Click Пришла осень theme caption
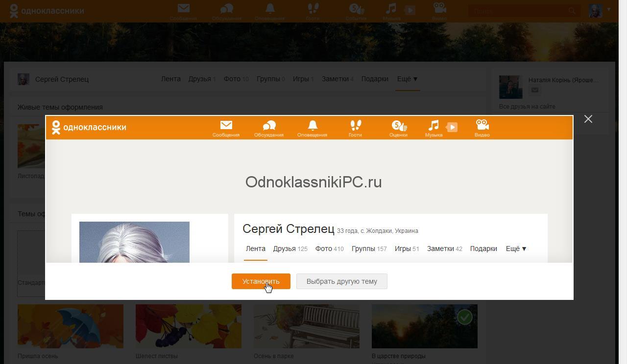The height and width of the screenshot is (364, 627). [x=38, y=356]
